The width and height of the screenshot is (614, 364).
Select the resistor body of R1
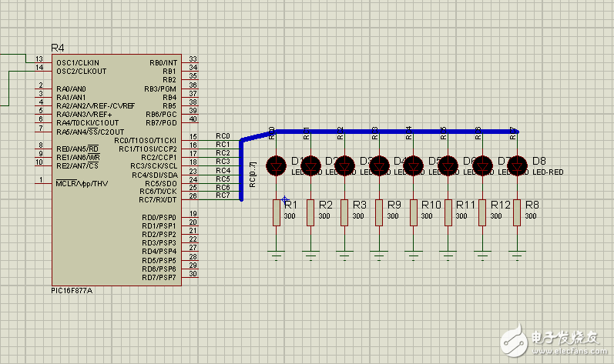(x=277, y=212)
